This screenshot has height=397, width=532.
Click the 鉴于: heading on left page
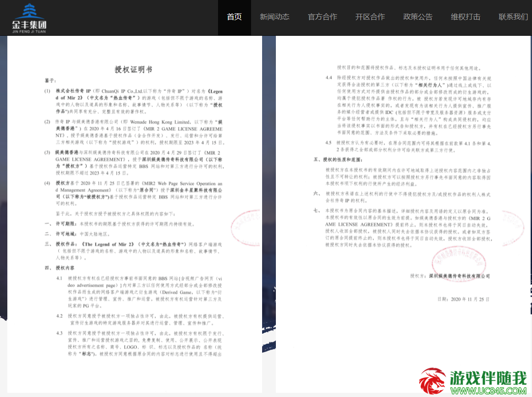tap(50, 80)
